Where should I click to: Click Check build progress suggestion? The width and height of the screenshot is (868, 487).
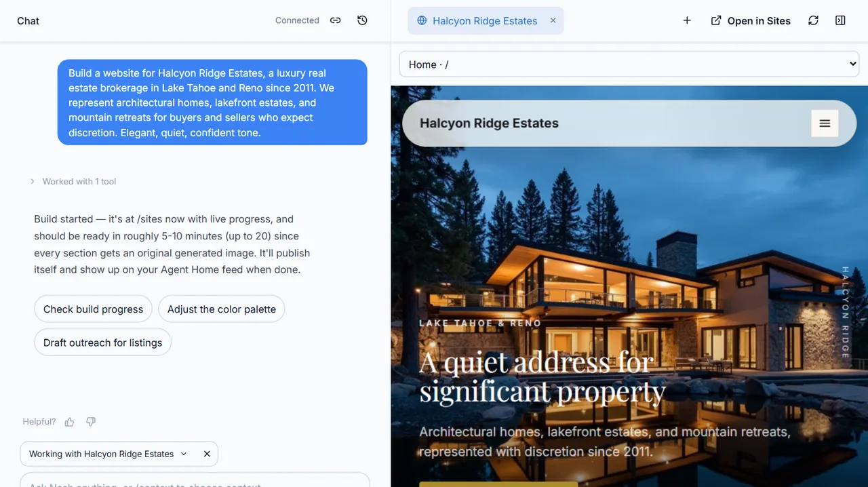[93, 309]
